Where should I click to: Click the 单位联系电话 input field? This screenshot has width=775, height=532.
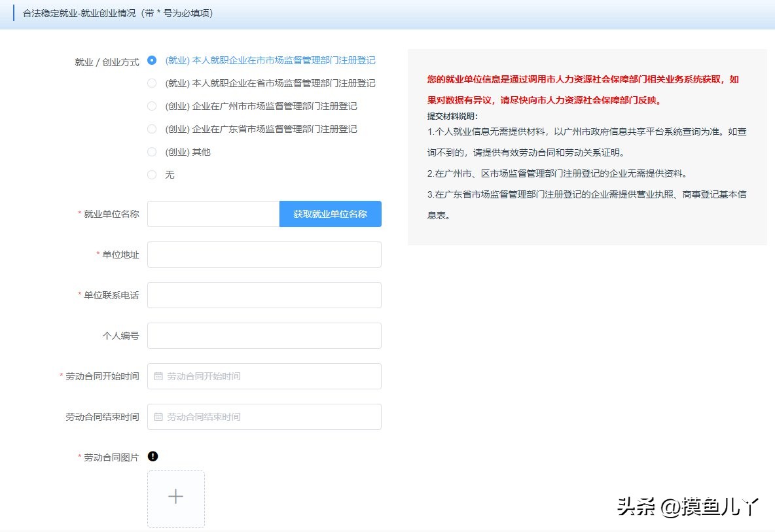pos(264,295)
